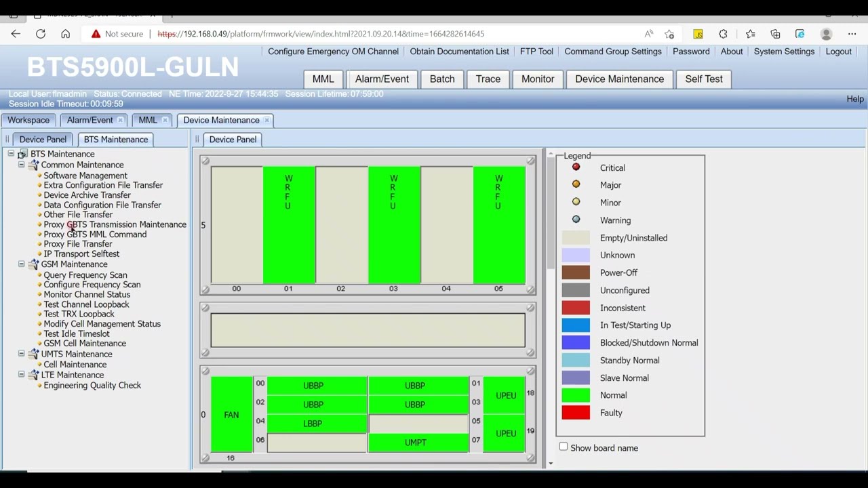Click the GSM Maintenance folder icon
The height and width of the screenshot is (488, 868).
33,264
